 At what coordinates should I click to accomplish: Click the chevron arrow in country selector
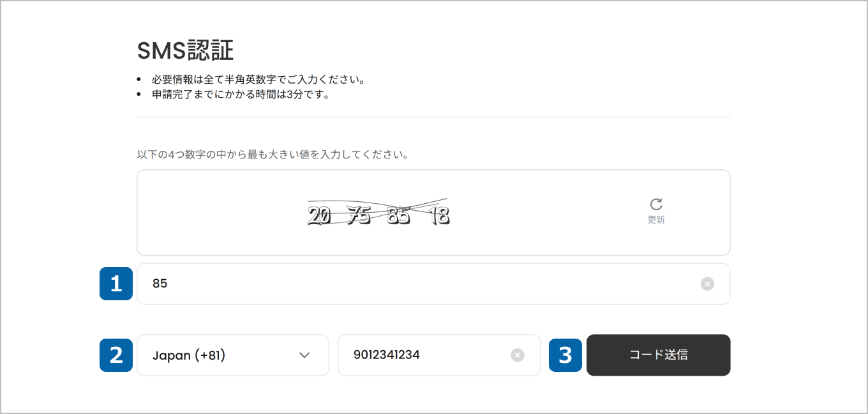[x=304, y=355]
